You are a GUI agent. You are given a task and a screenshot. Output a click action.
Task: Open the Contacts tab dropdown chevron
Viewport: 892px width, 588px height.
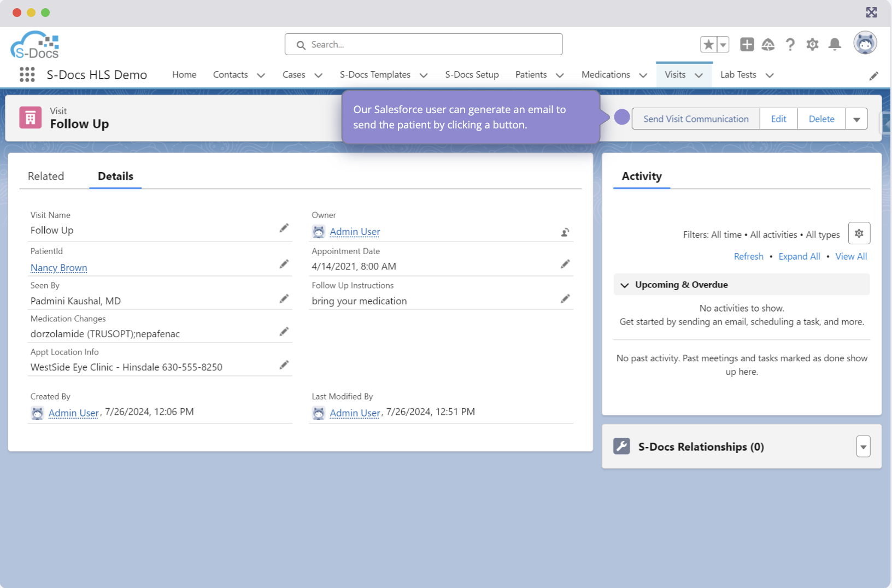pos(261,75)
